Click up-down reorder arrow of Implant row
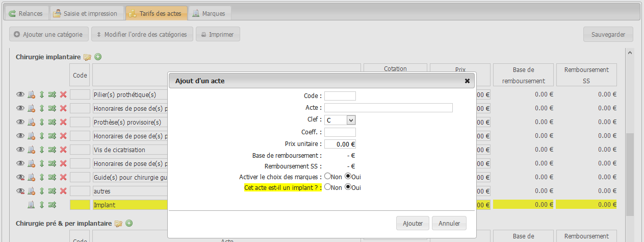The width and height of the screenshot is (644, 242). point(42,205)
